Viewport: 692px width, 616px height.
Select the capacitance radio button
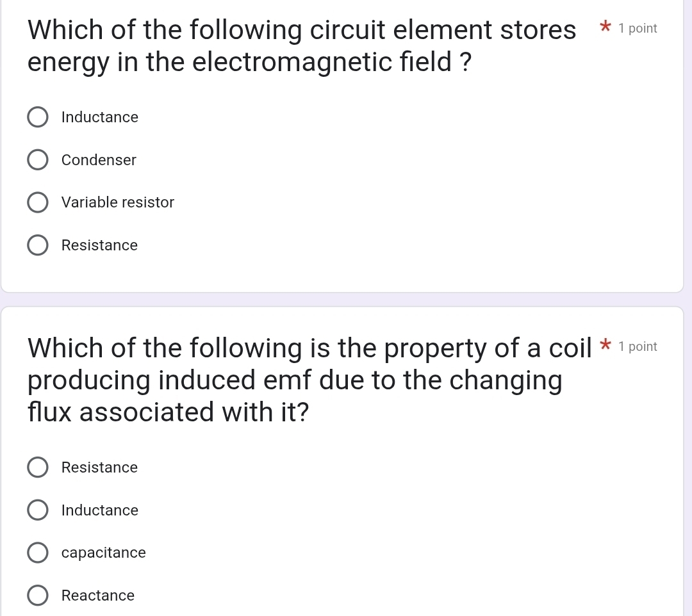[x=38, y=553]
